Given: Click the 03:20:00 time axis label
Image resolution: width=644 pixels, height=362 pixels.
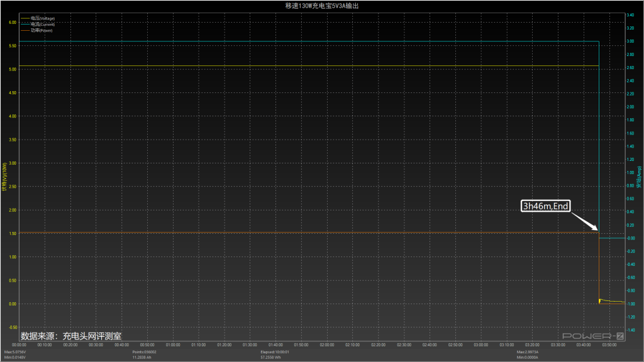Looking at the screenshot, I should click(532, 345).
